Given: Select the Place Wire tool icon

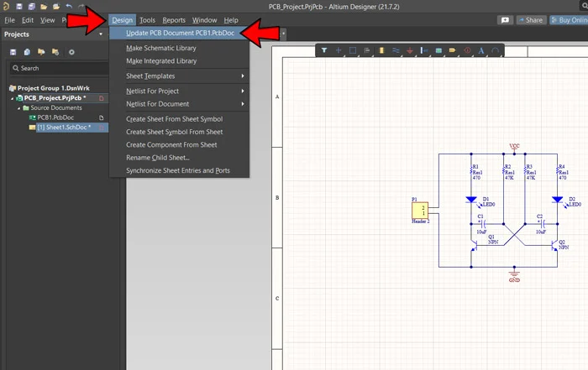Looking at the screenshot, I should (396, 50).
